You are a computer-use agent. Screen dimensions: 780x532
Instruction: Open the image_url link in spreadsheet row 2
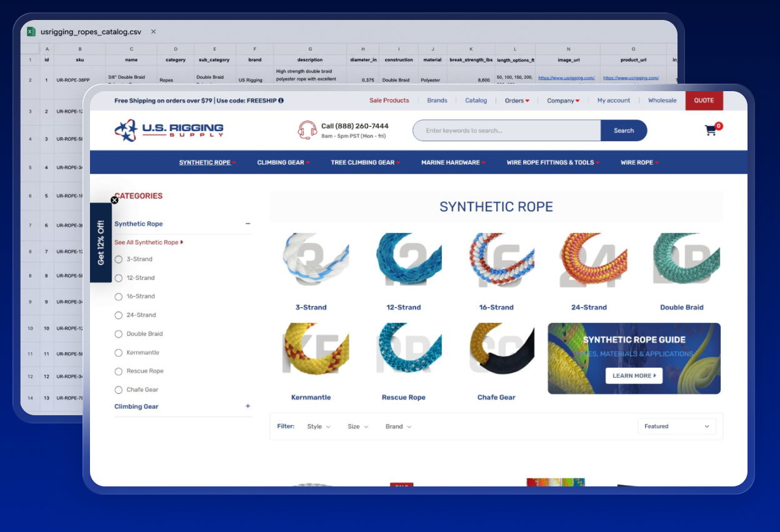point(566,78)
